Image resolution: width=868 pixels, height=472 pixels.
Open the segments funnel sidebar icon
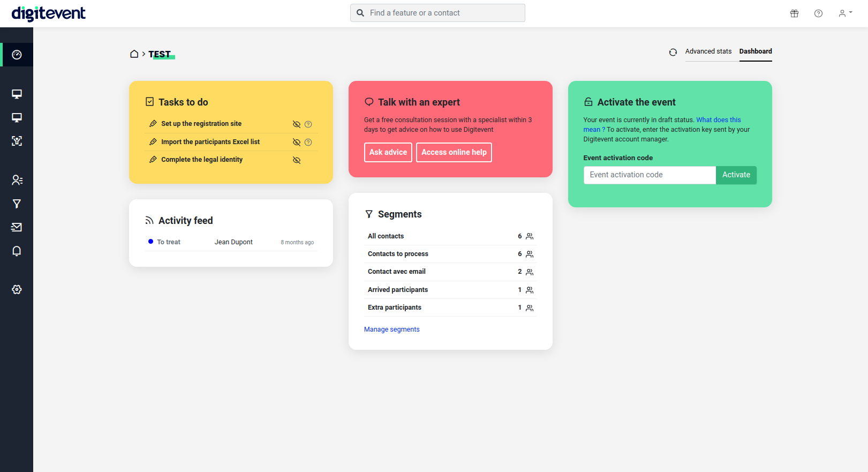click(17, 204)
